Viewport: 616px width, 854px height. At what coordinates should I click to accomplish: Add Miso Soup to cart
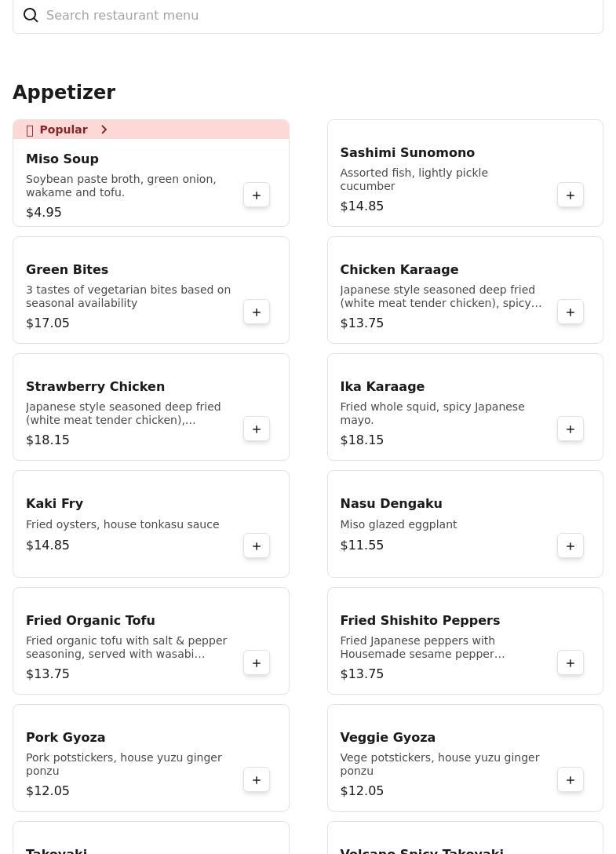click(257, 195)
